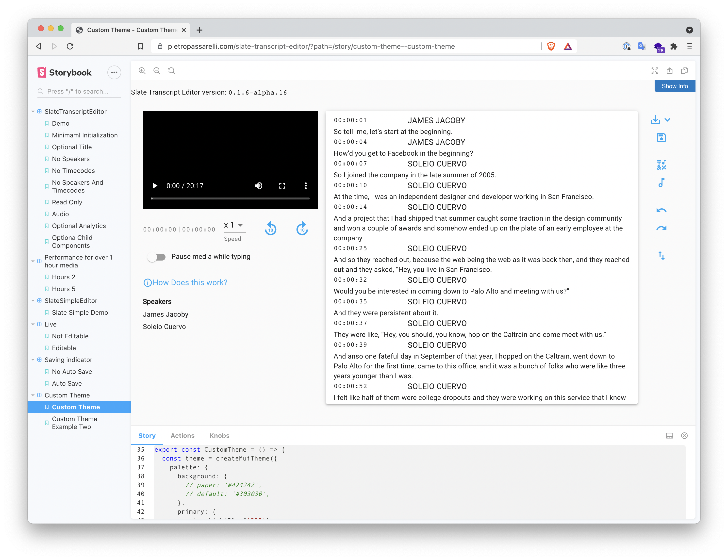Click the save/floppy disk icon
Viewport: 728px width, 560px height.
[660, 138]
